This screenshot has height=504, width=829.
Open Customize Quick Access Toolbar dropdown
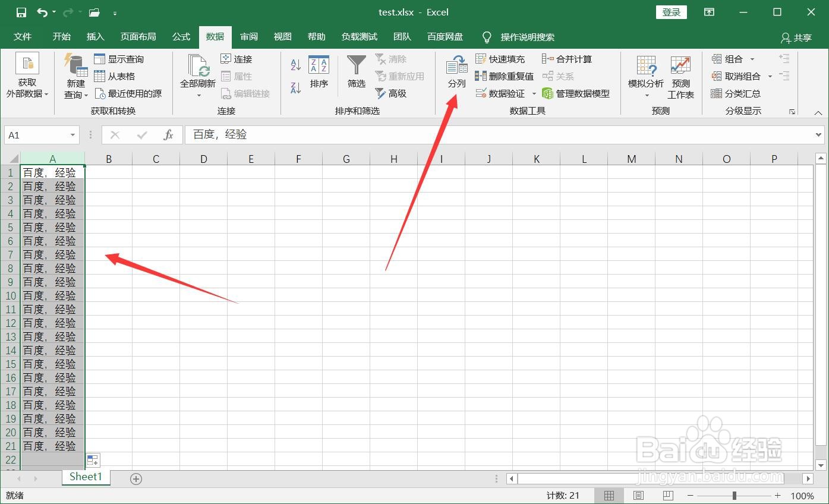tap(115, 12)
